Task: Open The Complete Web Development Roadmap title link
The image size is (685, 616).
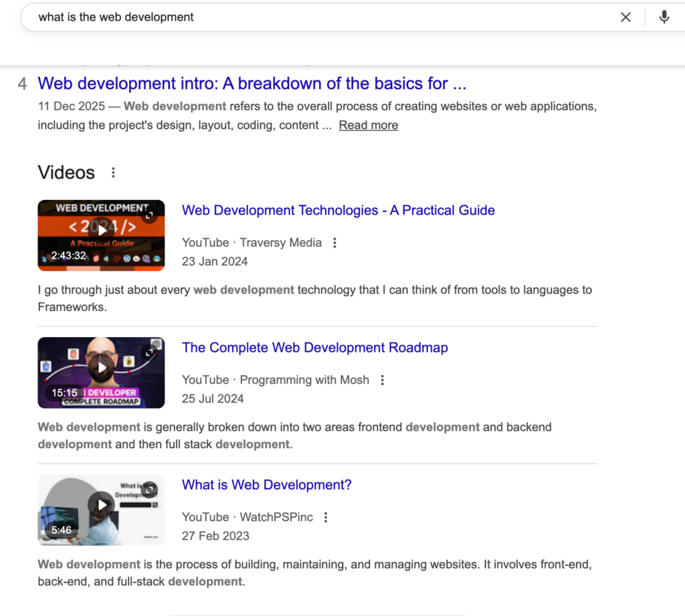Action: tap(315, 348)
